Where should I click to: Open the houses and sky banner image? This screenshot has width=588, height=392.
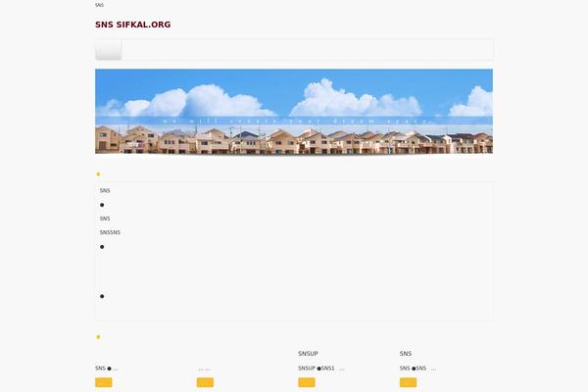coord(294,112)
